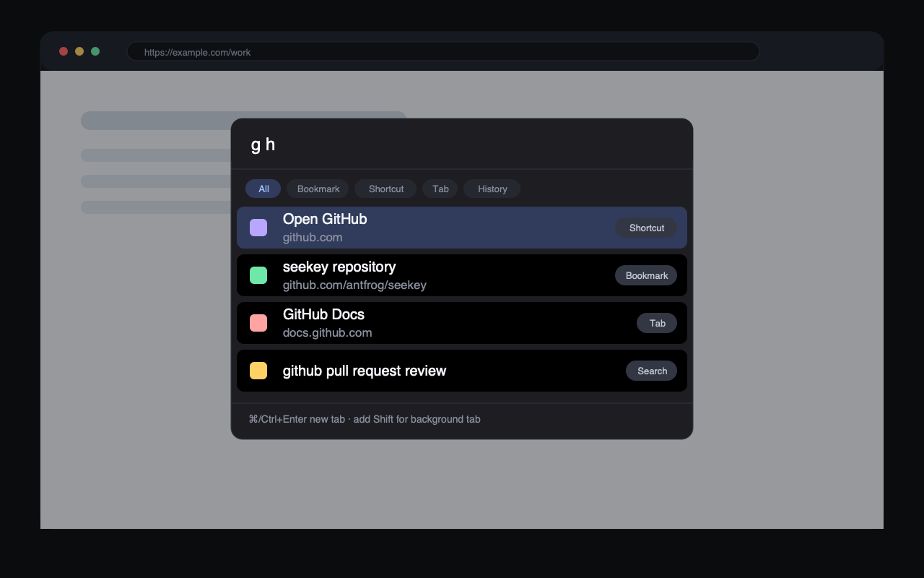Click the purple icon beside Open GitHub

tap(258, 228)
